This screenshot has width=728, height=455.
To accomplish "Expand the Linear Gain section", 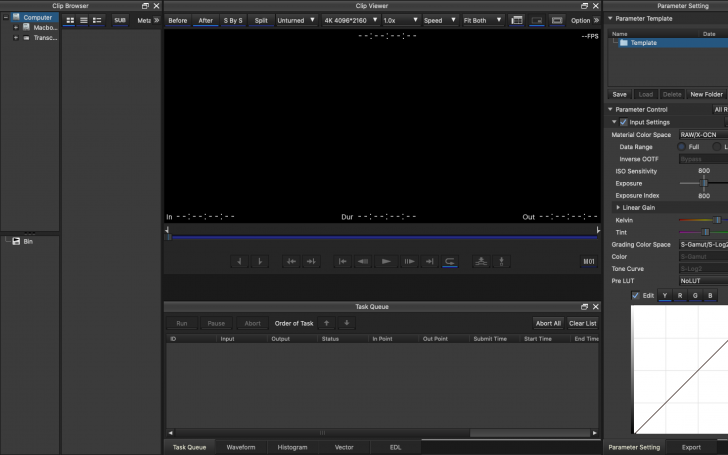I will 619,207.
